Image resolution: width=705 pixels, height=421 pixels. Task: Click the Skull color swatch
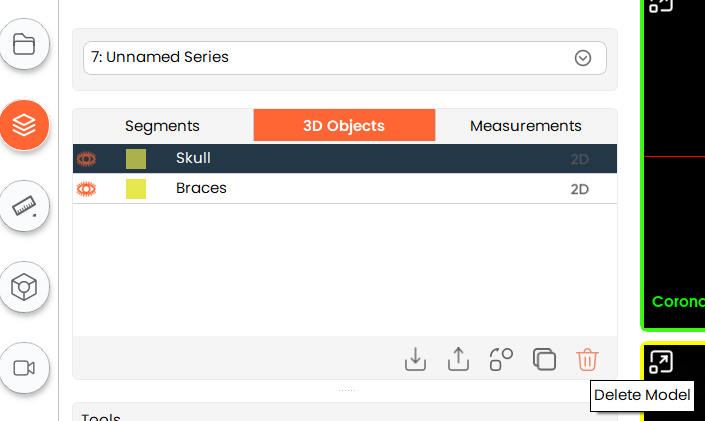(136, 158)
